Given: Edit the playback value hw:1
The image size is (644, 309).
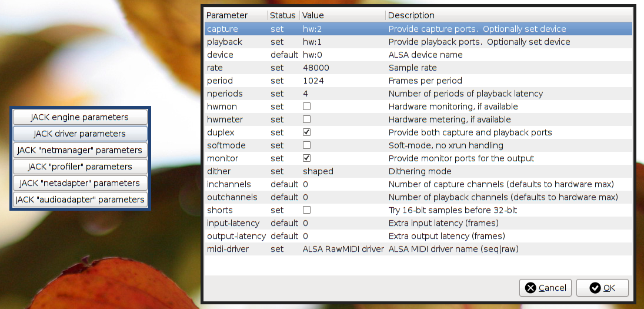Looking at the screenshot, I should tap(312, 42).
